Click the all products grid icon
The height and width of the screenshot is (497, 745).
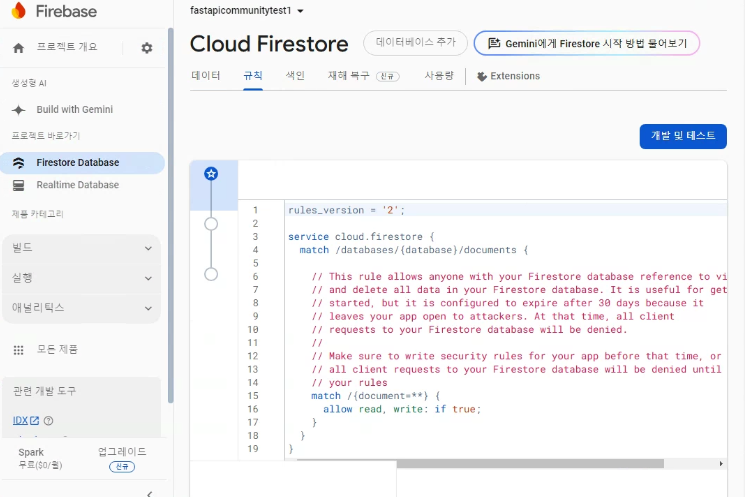coord(19,350)
